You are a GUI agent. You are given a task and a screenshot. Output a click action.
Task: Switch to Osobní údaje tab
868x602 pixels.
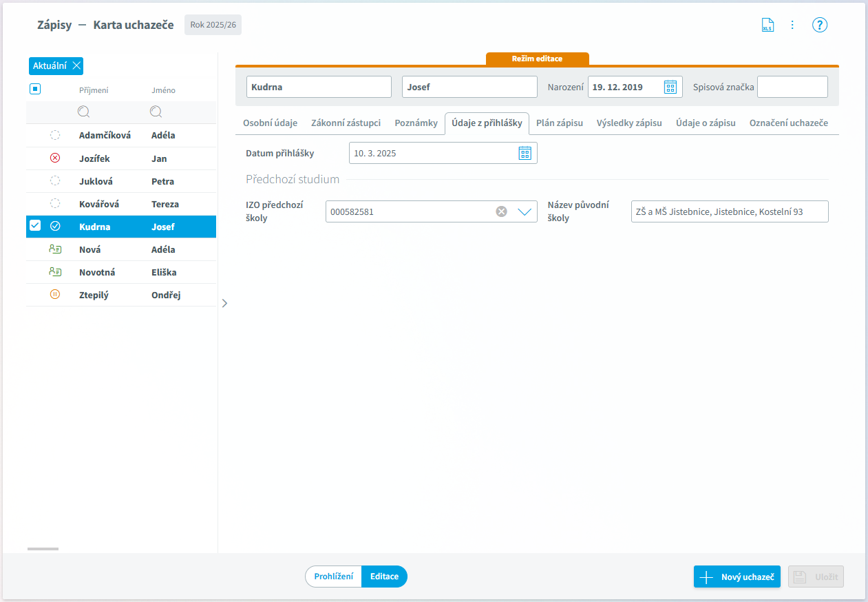click(x=270, y=123)
